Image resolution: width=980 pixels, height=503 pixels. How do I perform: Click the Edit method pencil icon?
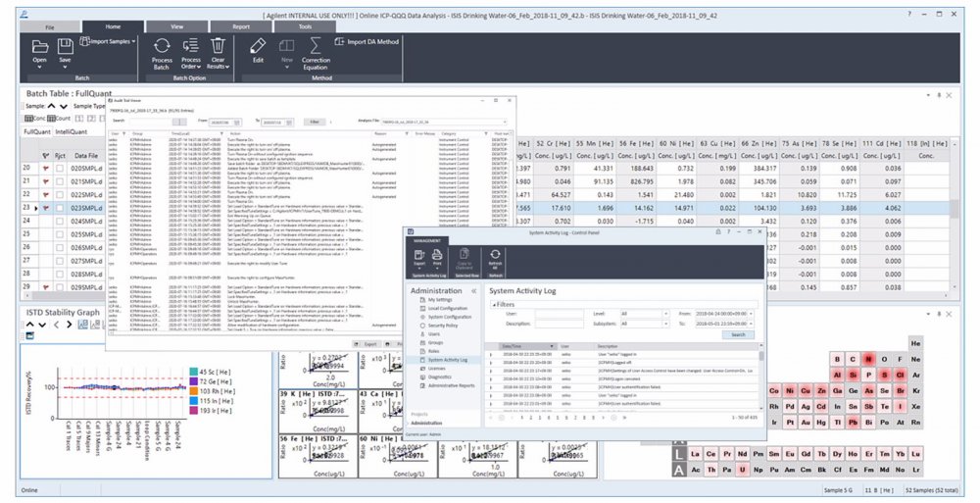pos(258,46)
